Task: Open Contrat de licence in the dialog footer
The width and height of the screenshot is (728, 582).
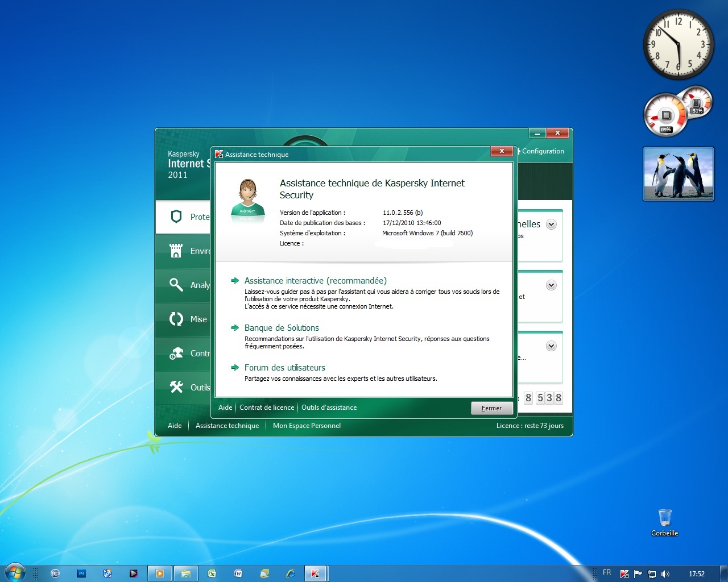Action: [267, 408]
